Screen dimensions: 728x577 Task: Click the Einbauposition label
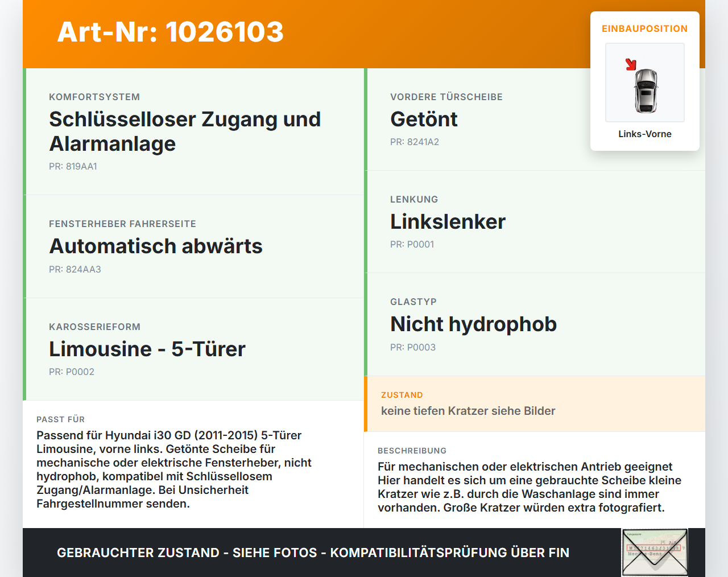(645, 28)
